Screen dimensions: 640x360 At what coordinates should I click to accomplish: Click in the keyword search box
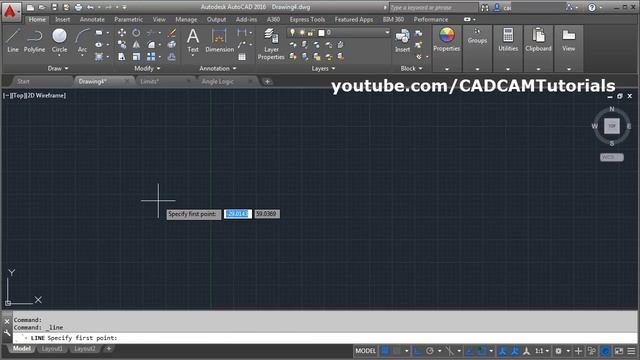point(433,7)
